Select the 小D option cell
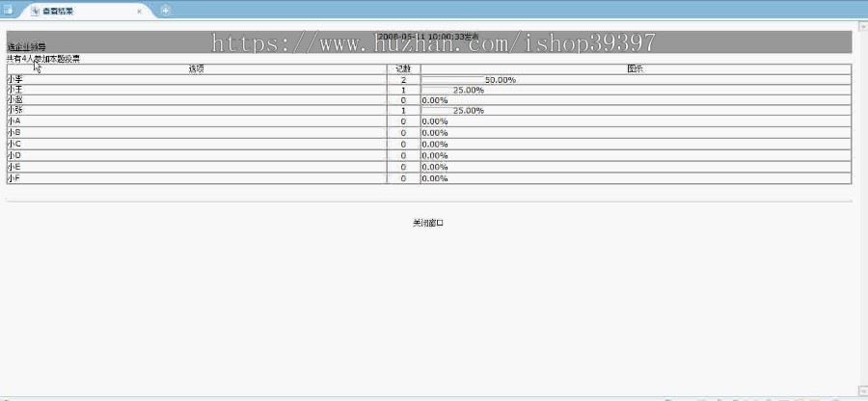Screen dimensions: 868x401 [x=197, y=155]
